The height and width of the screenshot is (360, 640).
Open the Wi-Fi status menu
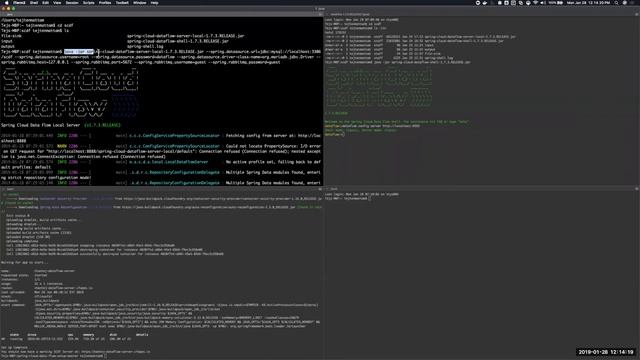[x=535, y=3]
